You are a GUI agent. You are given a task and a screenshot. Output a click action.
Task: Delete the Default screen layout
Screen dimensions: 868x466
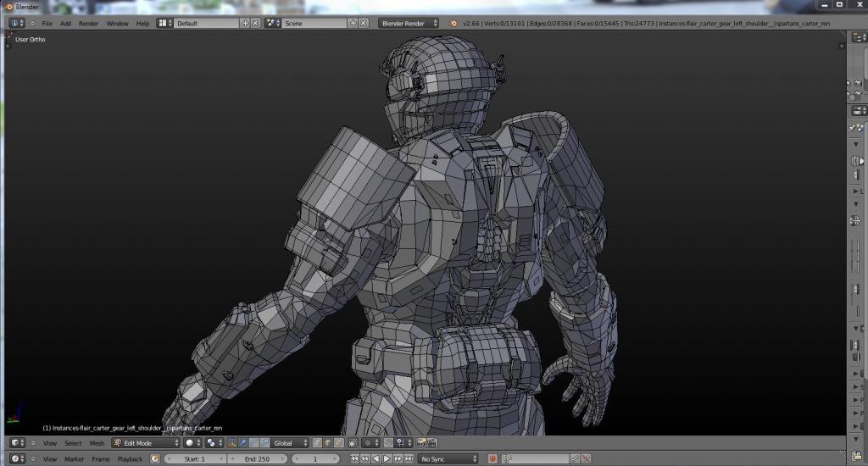255,23
